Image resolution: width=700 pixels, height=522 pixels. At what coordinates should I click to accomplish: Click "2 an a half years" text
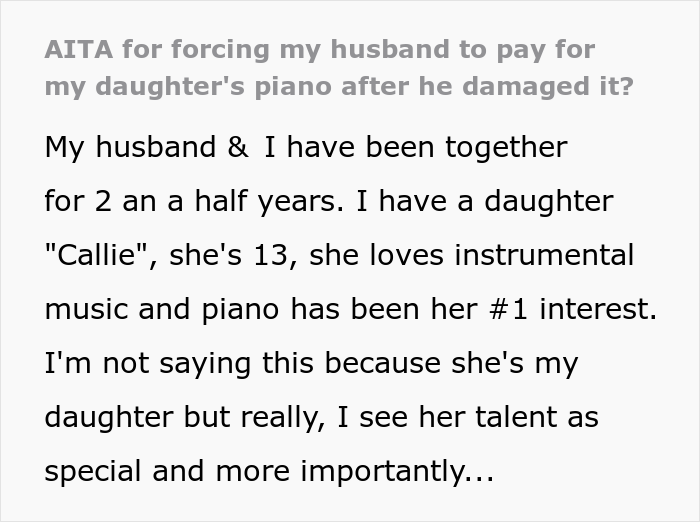pos(215,201)
